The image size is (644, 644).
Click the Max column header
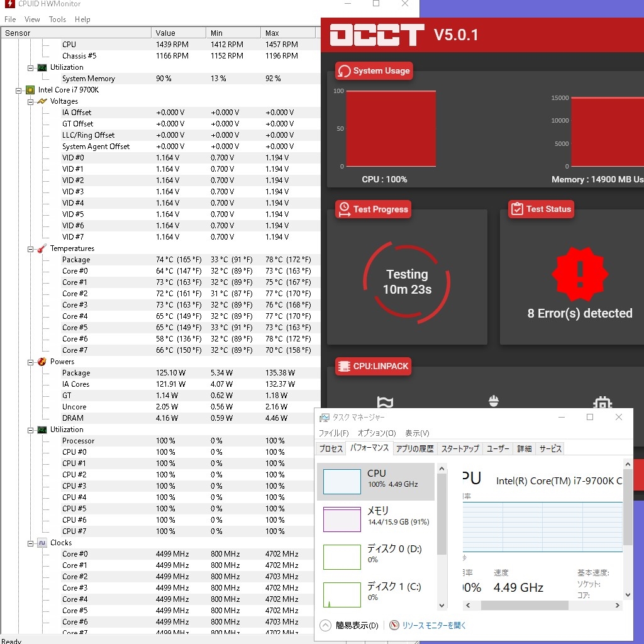[x=288, y=33]
